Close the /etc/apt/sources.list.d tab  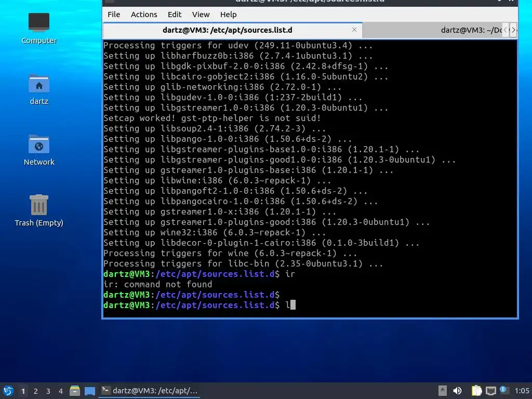click(x=354, y=30)
